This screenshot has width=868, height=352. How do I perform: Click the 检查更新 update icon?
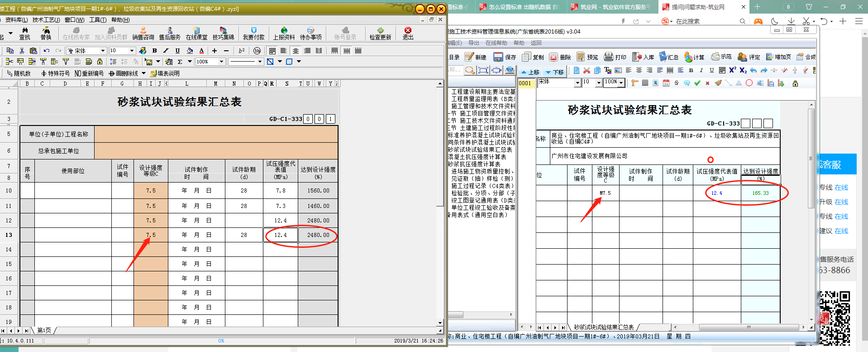[380, 33]
